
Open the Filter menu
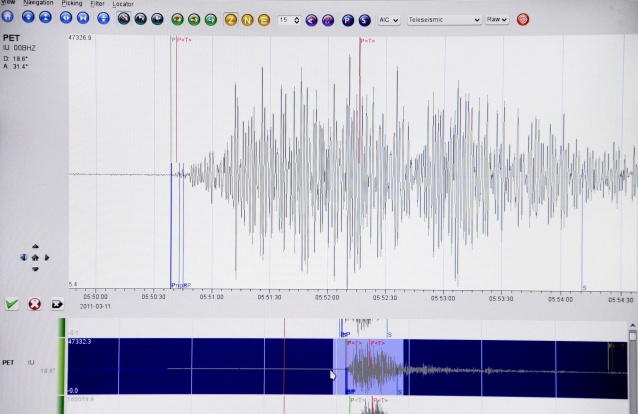click(x=97, y=4)
